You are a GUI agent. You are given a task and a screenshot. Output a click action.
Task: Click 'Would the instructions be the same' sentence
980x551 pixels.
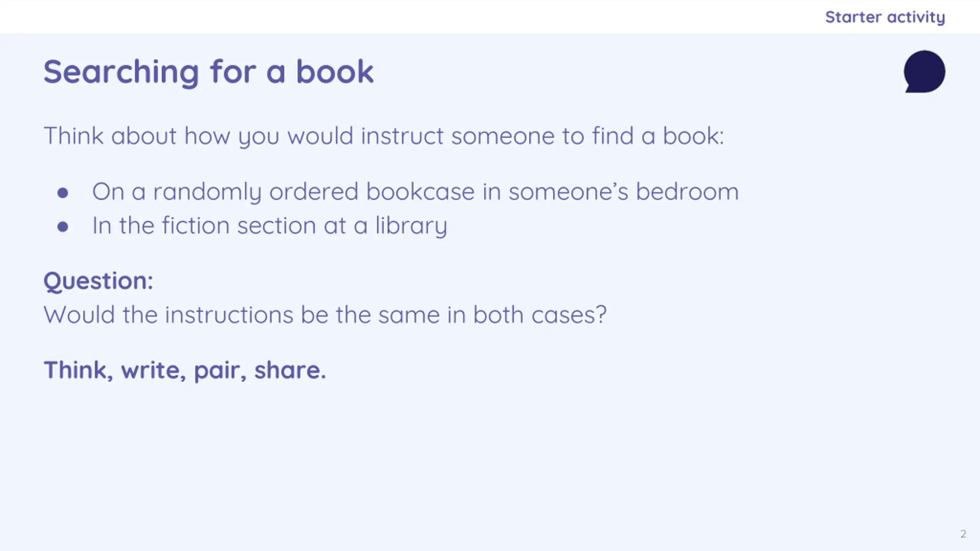pyautogui.click(x=325, y=315)
